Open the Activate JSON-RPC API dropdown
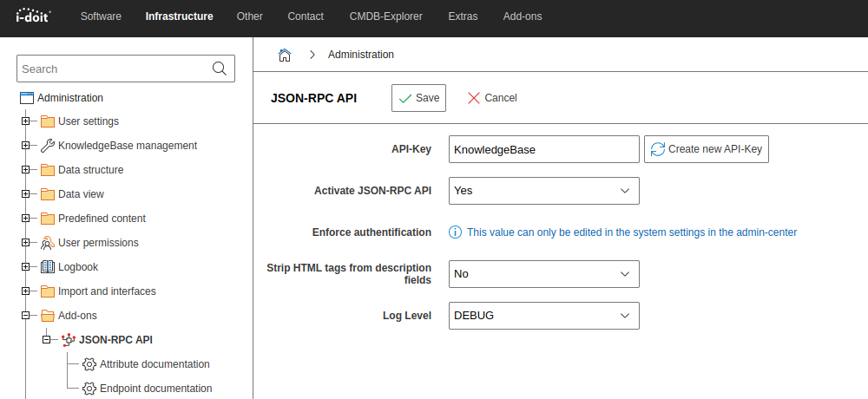The height and width of the screenshot is (399, 868). pyautogui.click(x=543, y=191)
